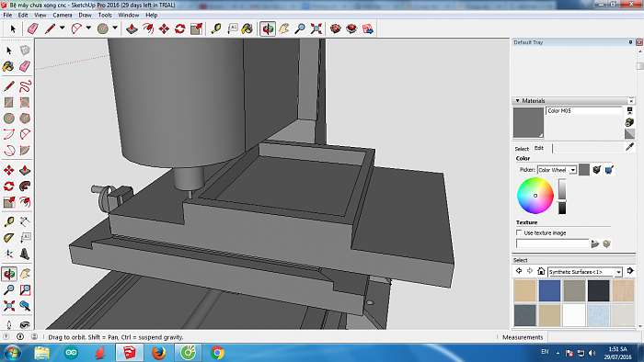Toggle the Default Tray auto-hide pin
The height and width of the screenshot is (362, 644).
(630, 42)
